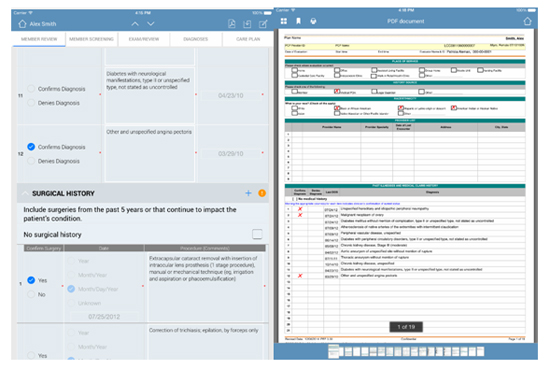The width and height of the screenshot is (550, 370).
Task: Select Denies Diagnosis for row 12
Action: coord(31,161)
